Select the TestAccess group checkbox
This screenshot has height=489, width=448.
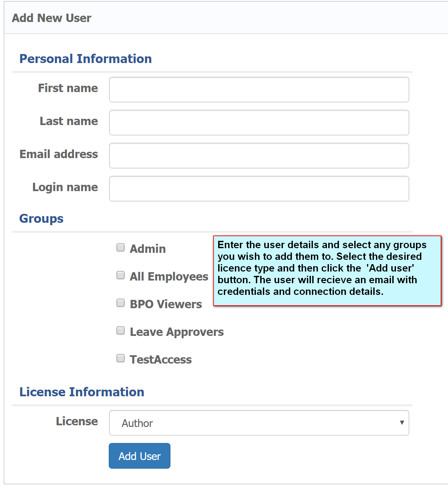coord(120,358)
